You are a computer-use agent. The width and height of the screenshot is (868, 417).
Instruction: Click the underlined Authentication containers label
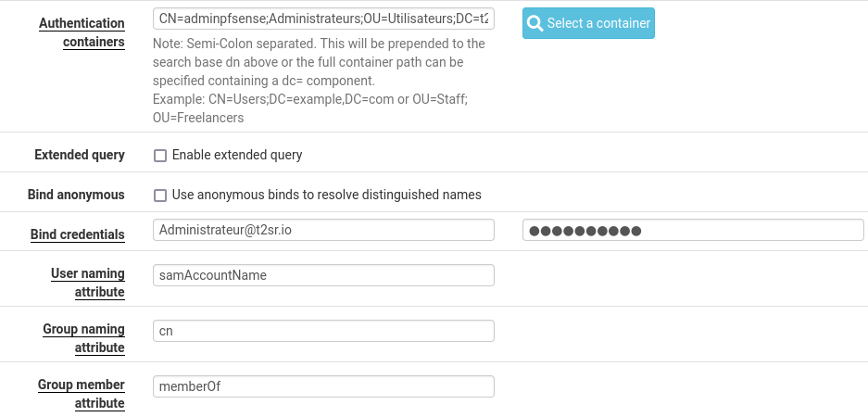(x=82, y=32)
